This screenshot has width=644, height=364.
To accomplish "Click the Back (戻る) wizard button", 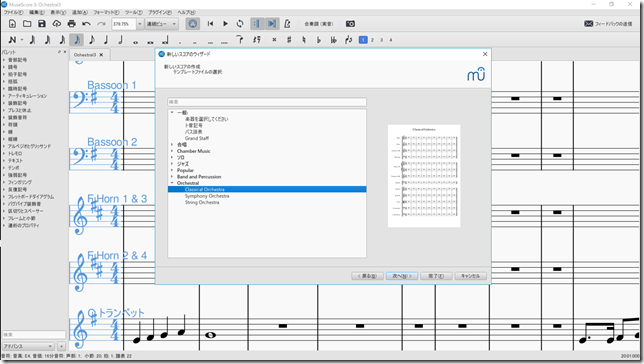I will [x=367, y=276].
